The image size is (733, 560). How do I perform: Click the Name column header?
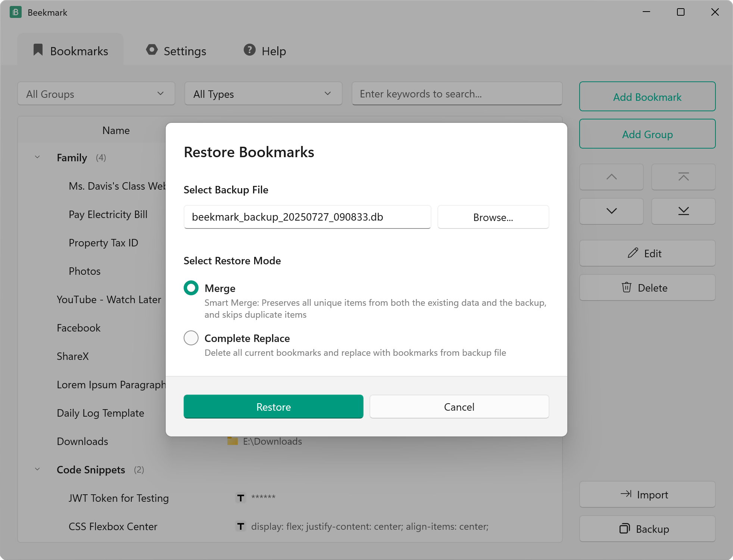point(116,130)
